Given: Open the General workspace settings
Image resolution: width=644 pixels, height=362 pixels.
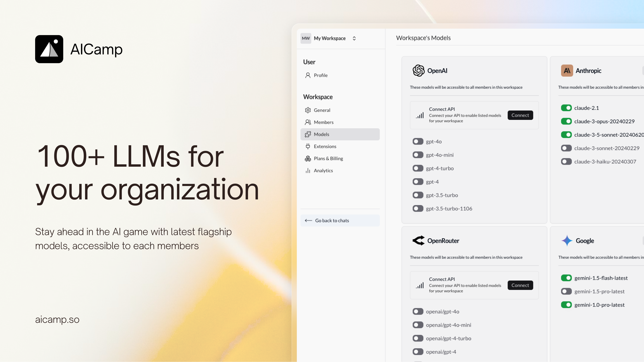Looking at the screenshot, I should coord(322,110).
